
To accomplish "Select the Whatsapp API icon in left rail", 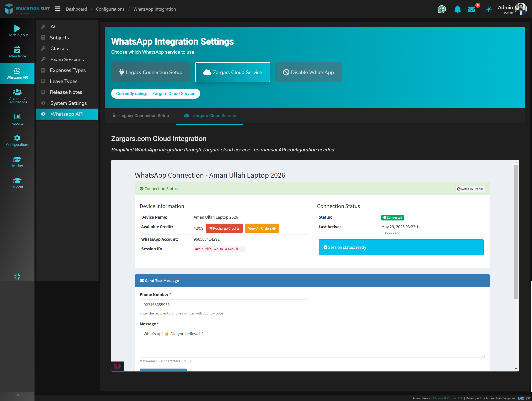I will pyautogui.click(x=17, y=73).
